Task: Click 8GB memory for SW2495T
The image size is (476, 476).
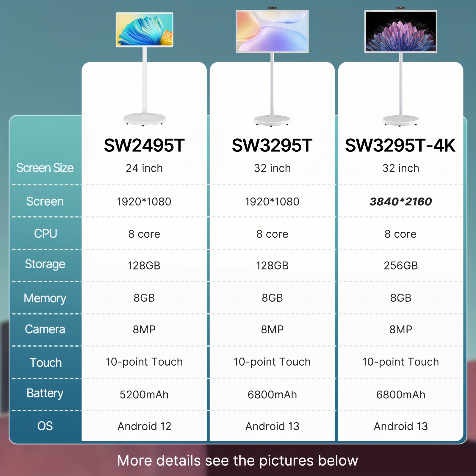Action: 144,298
